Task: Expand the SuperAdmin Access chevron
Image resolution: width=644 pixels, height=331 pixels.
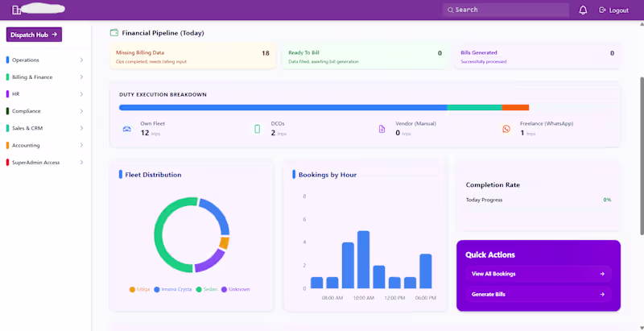Action: (81, 163)
